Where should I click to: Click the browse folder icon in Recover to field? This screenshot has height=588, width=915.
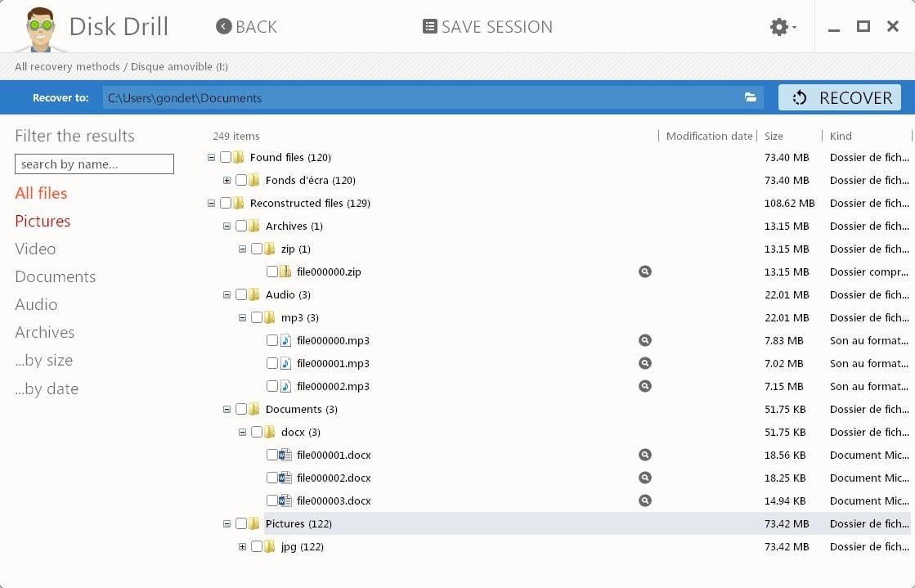[x=750, y=98]
